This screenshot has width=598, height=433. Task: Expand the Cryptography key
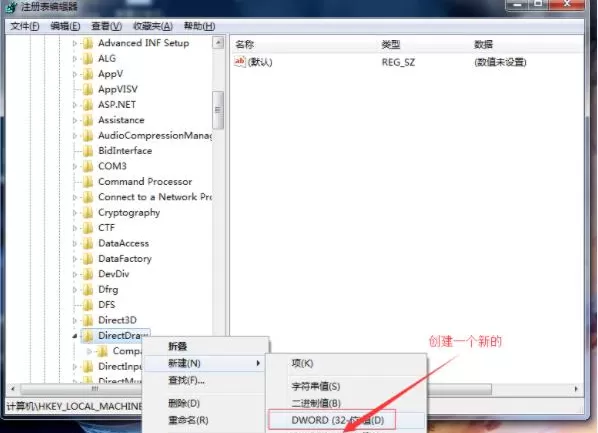75,213
